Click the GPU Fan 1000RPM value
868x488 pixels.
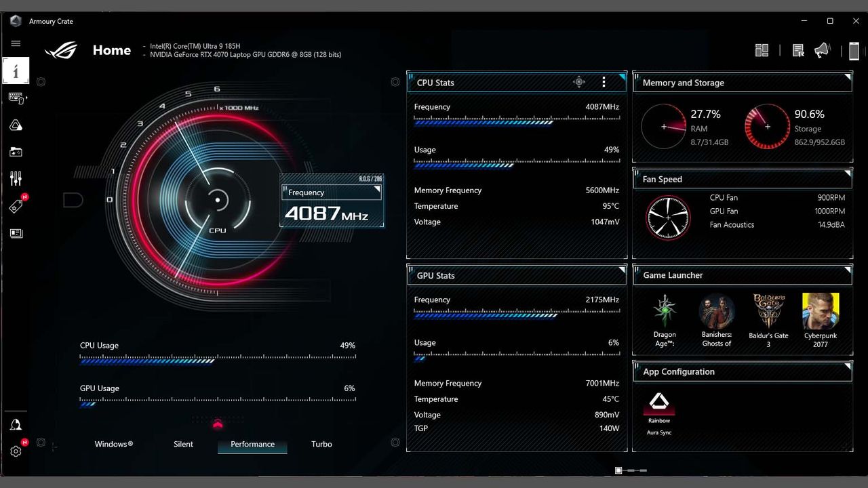[830, 211]
